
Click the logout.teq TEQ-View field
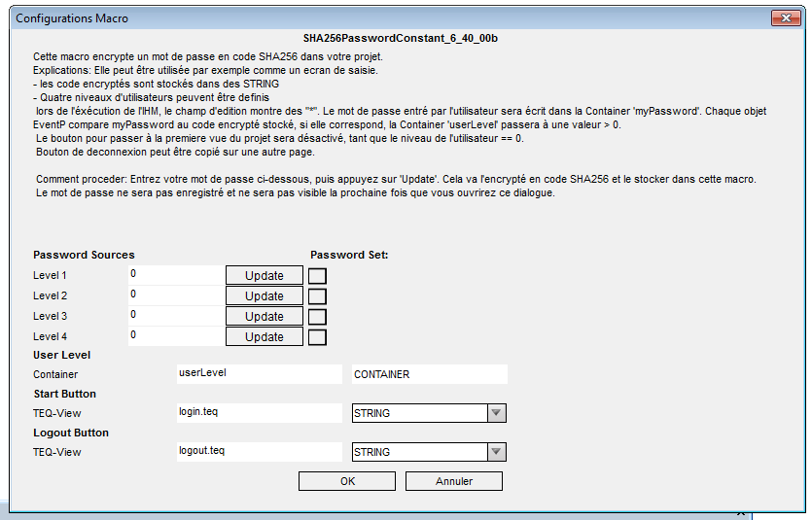coord(259,451)
